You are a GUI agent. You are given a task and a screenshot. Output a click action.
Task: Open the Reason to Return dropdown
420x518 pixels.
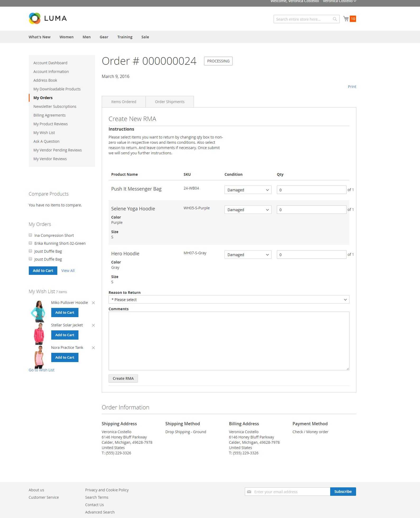tap(229, 299)
